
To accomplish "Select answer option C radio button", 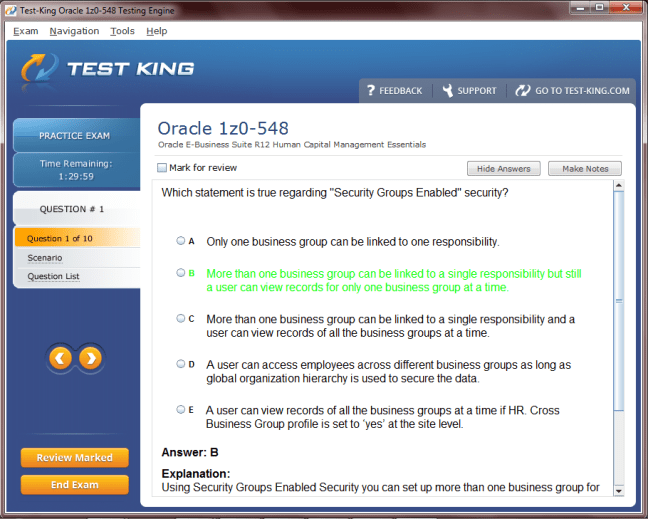I will click(181, 318).
